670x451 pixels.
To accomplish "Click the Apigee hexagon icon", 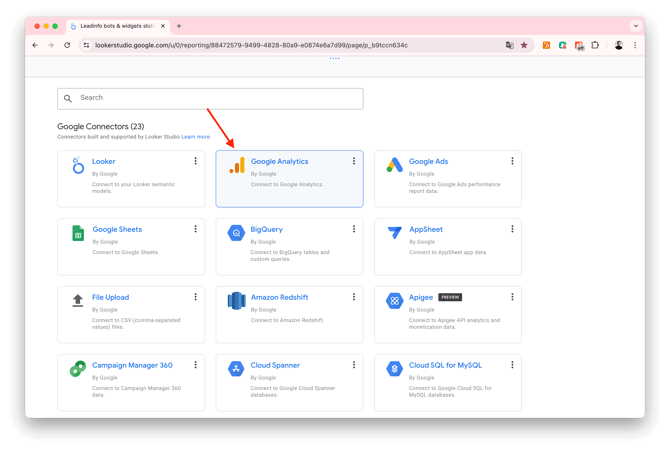I will point(395,301).
